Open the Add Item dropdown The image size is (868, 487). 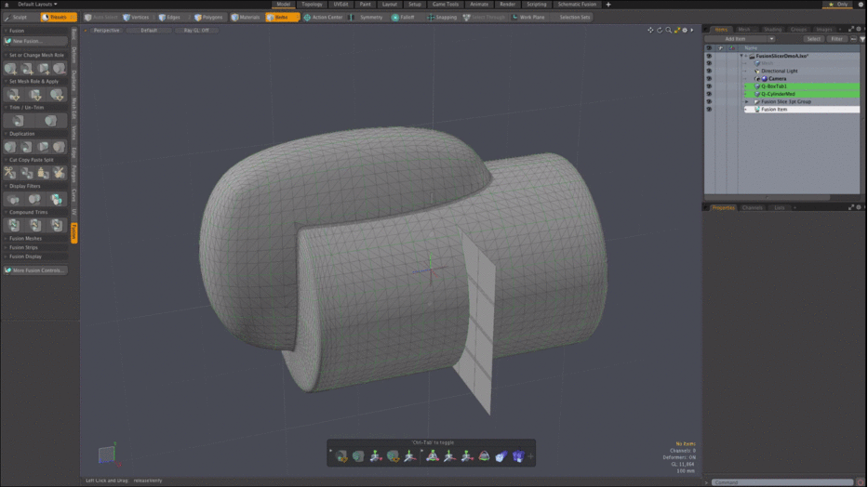(x=735, y=39)
